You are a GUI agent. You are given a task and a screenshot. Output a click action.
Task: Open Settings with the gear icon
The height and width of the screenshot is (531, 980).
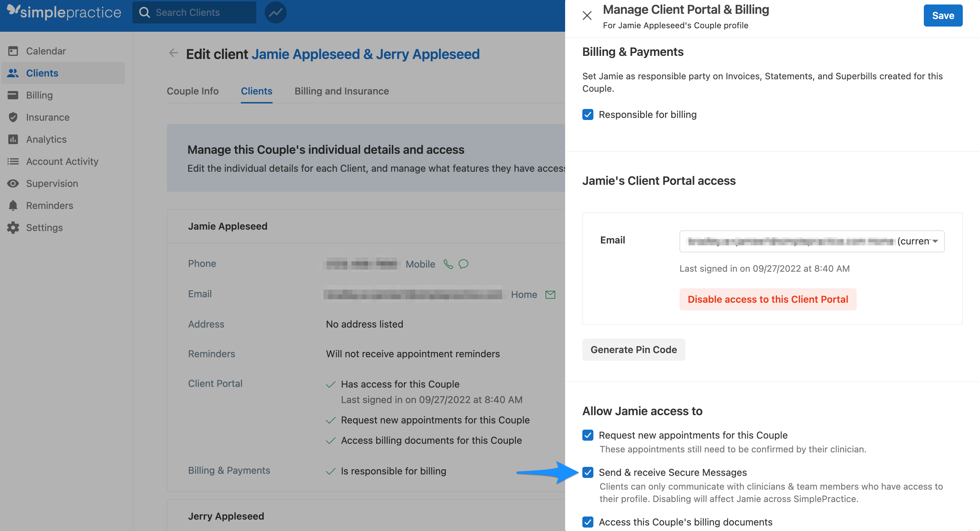tap(13, 227)
